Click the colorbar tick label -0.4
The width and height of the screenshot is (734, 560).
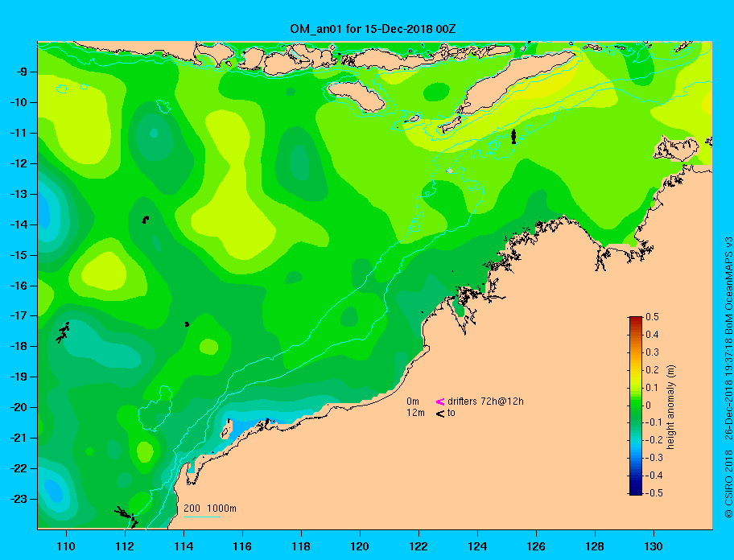point(654,476)
